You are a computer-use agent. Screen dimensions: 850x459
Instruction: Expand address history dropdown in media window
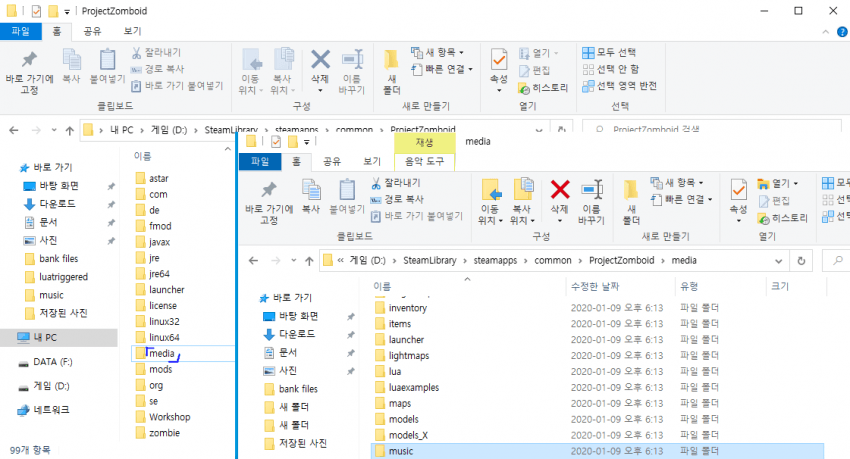pyautogui.click(x=778, y=261)
